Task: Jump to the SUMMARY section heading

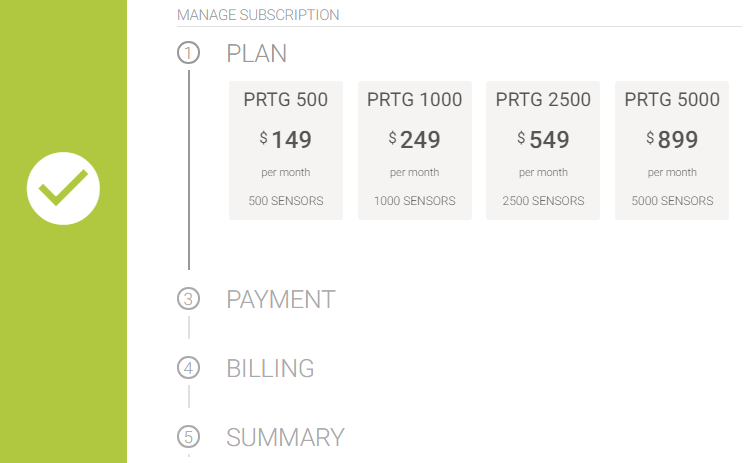Action: [x=285, y=437]
